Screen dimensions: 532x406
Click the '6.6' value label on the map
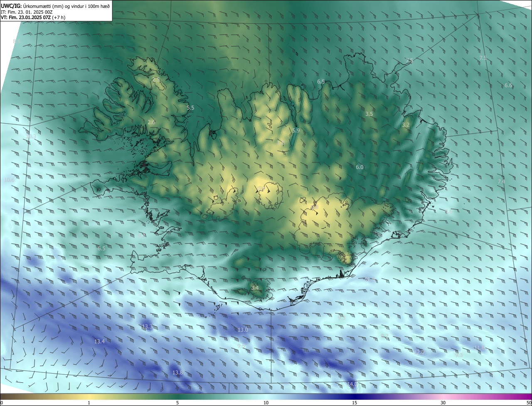click(x=508, y=85)
